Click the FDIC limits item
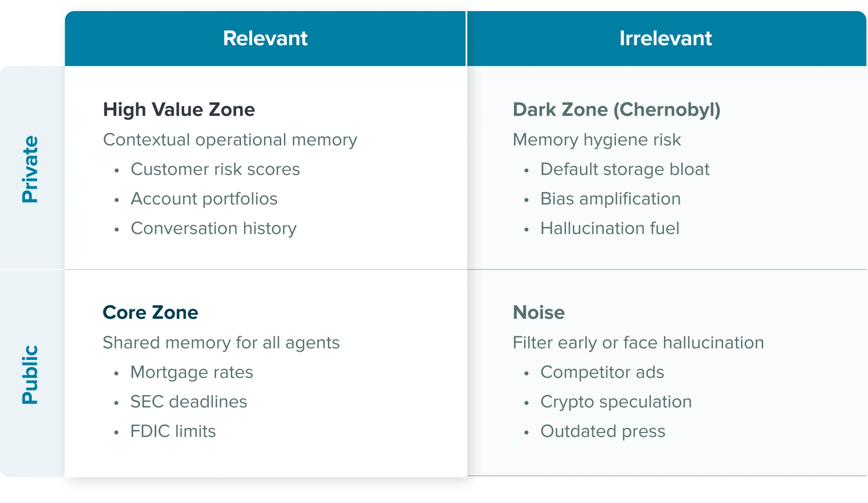Screen dimensions: 868x503 [173, 431]
